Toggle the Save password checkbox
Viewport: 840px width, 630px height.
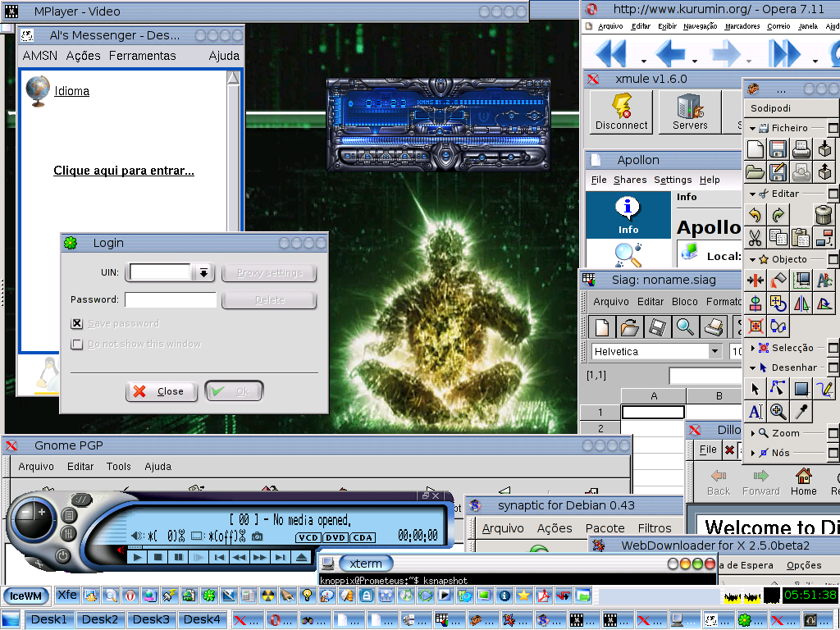[76, 323]
